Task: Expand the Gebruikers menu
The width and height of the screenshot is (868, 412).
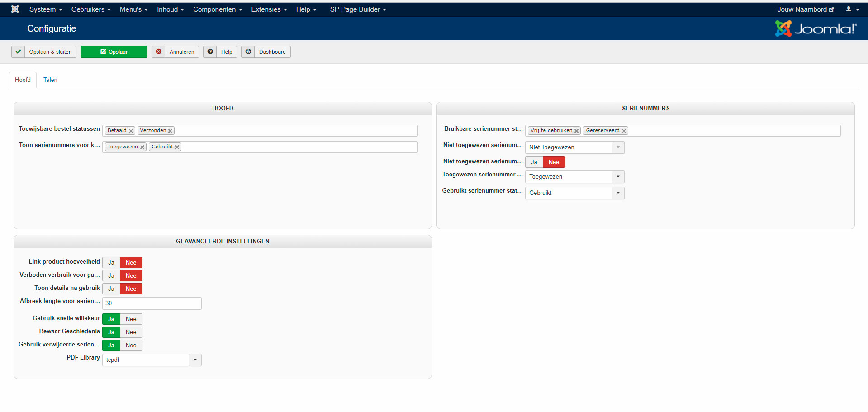Action: tap(91, 9)
